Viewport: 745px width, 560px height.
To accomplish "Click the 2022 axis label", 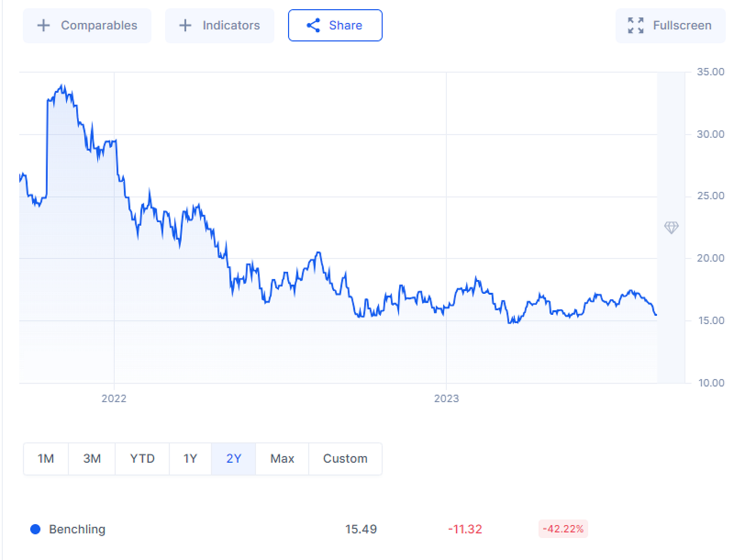I will tap(114, 399).
